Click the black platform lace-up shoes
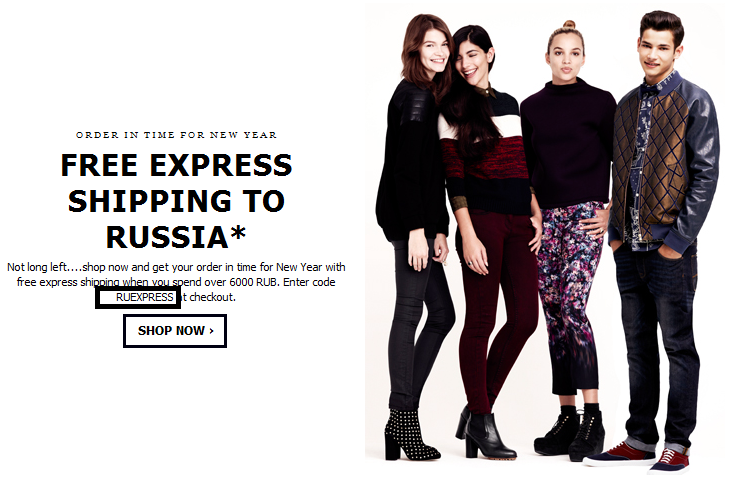The image size is (732, 481). tap(572, 430)
